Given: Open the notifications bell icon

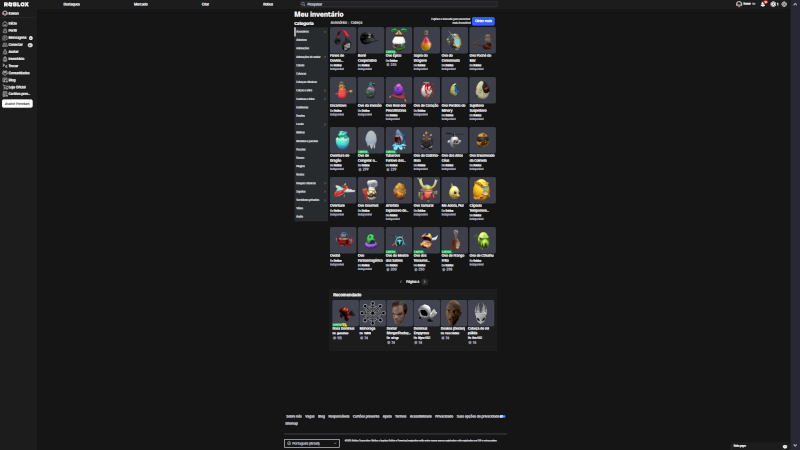Looking at the screenshot, I should tap(763, 4).
